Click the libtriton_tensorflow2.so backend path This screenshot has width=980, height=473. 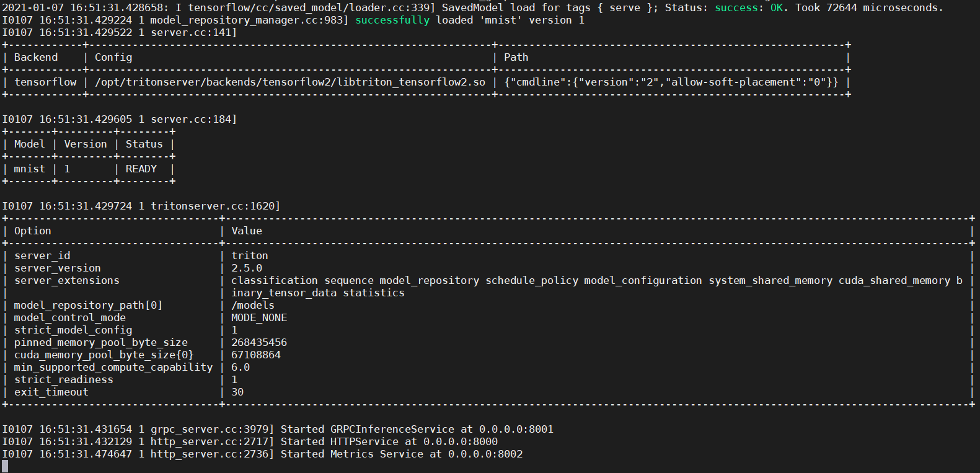(289, 82)
